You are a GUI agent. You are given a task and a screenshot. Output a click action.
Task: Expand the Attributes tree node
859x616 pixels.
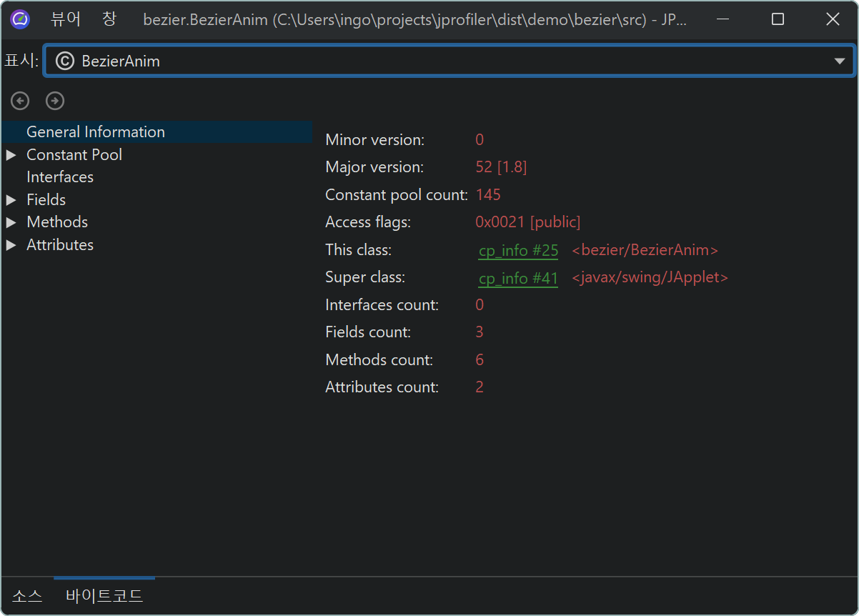tap(11, 245)
